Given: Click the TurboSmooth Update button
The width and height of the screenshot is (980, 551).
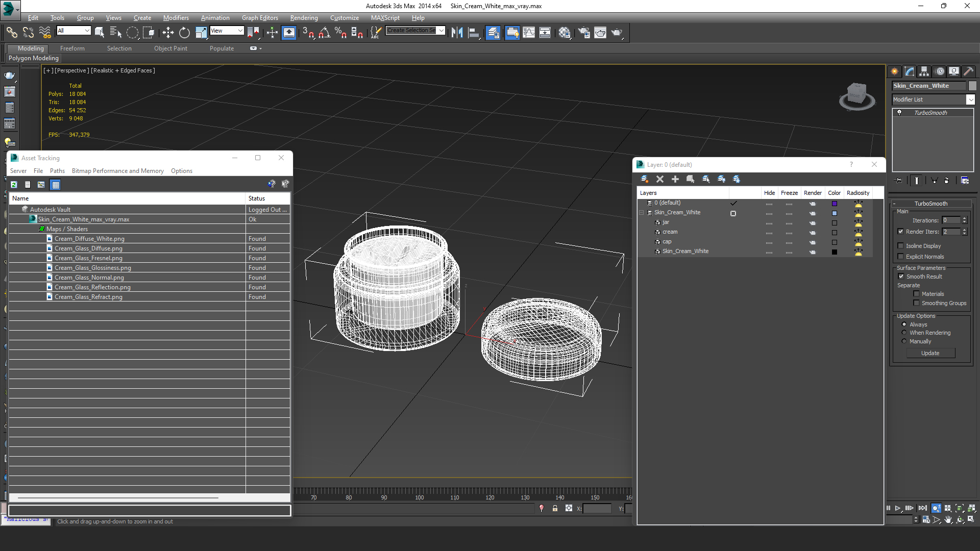Looking at the screenshot, I should 930,353.
